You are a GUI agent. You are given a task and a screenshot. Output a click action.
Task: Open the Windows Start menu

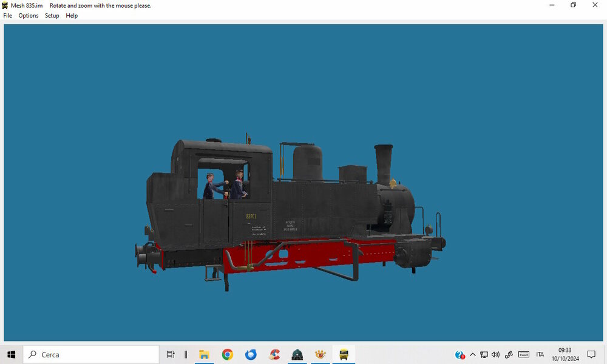11,354
